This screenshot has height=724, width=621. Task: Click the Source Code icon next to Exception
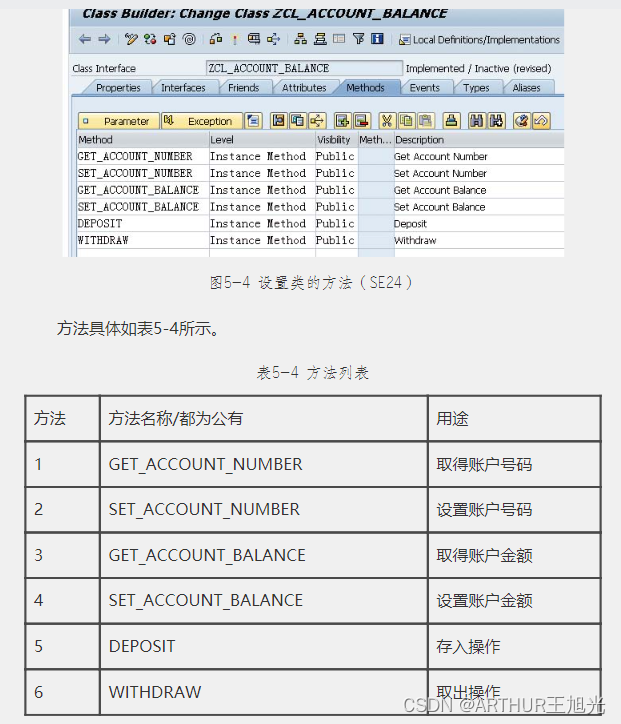(x=253, y=121)
